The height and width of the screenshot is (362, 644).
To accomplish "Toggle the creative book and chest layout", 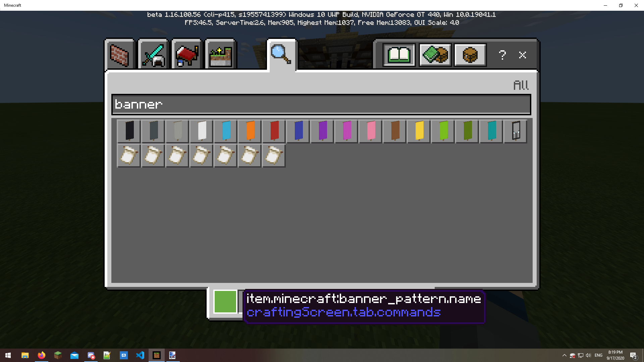I will point(435,55).
